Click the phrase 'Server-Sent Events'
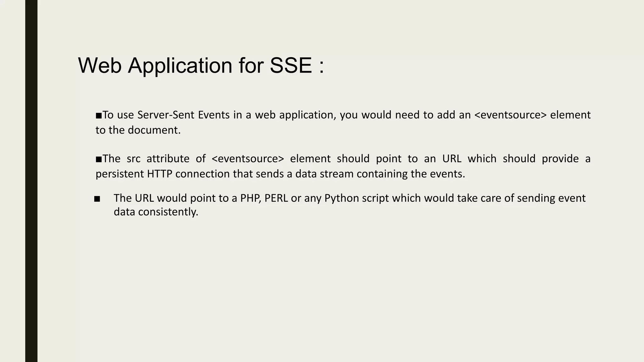 click(184, 115)
